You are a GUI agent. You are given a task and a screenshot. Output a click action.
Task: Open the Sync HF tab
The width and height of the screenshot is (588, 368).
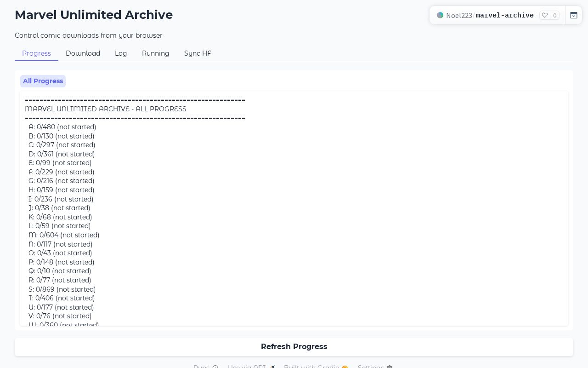pyautogui.click(x=198, y=53)
